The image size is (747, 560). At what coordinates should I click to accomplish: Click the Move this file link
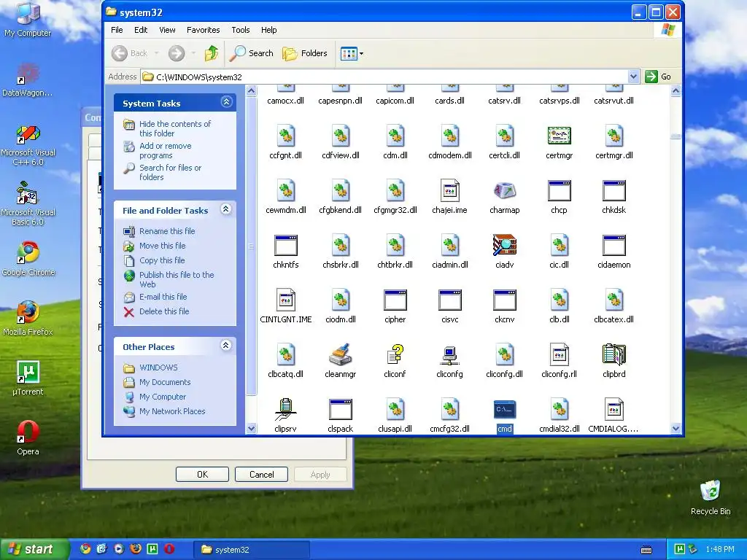pos(163,246)
